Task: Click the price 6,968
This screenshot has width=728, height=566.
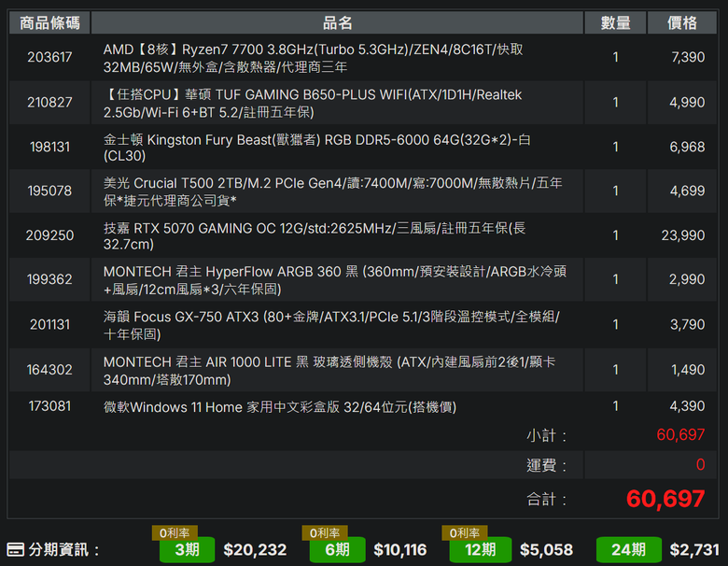Action: tap(687, 147)
